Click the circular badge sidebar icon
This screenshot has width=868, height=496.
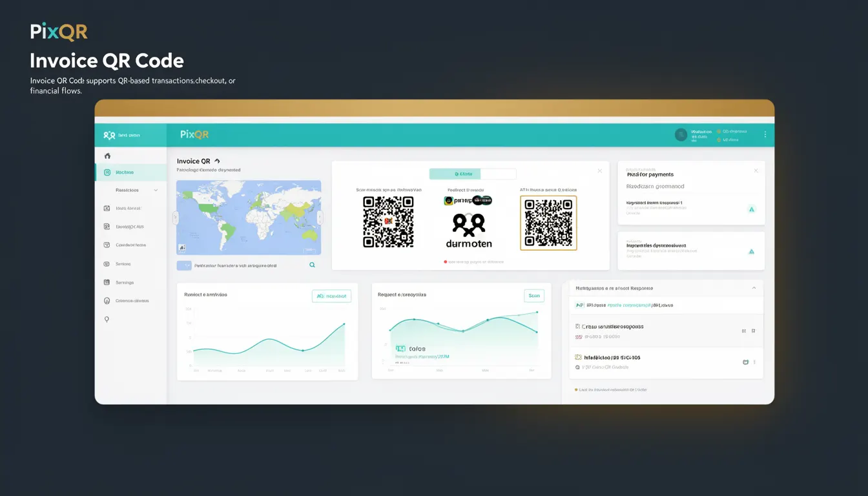click(x=107, y=301)
